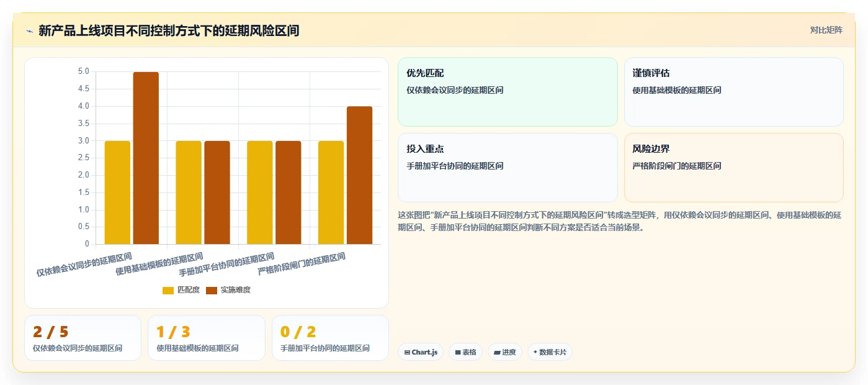The image size is (868, 385).
Task: Open the 投入重点 matrix card
Action: 508,168
